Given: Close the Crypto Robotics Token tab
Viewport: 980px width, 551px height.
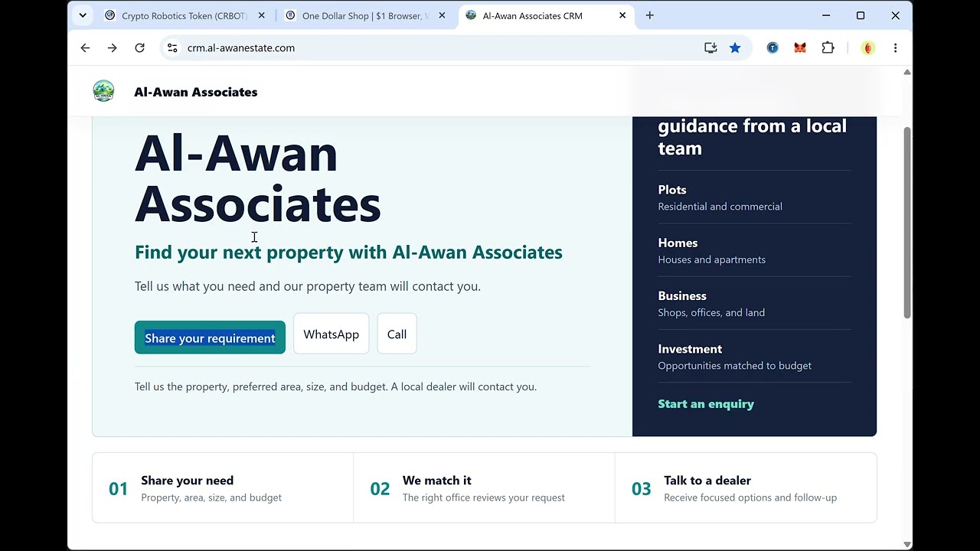Looking at the screenshot, I should click(x=262, y=15).
